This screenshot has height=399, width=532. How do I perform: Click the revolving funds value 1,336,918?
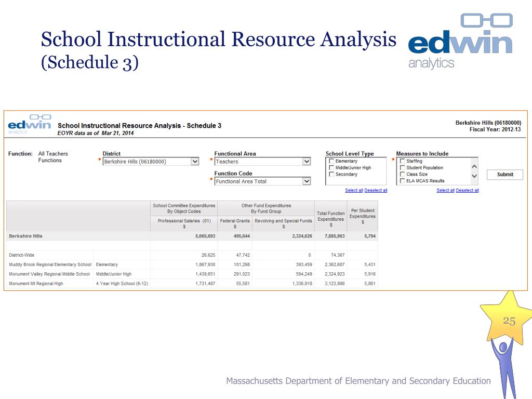[302, 284]
